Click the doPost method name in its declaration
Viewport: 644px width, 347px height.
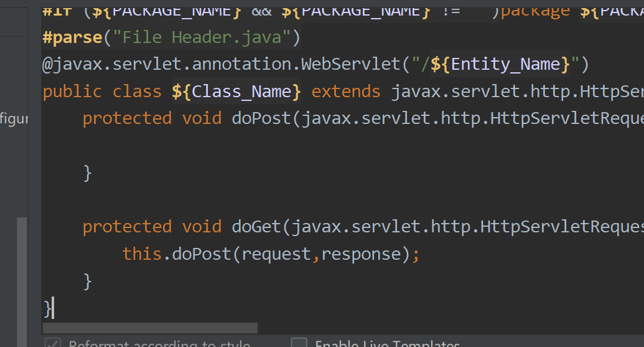click(261, 118)
